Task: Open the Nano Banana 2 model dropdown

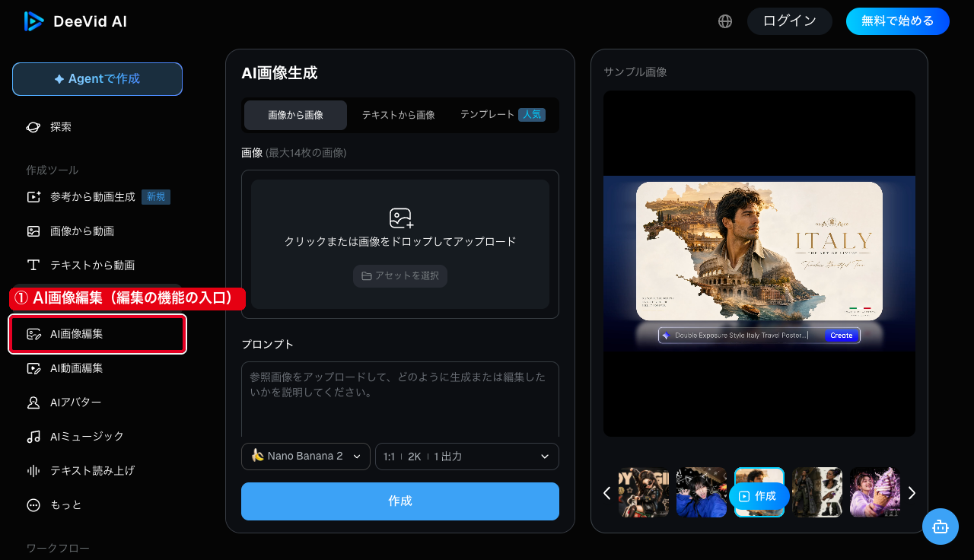Action: point(306,457)
